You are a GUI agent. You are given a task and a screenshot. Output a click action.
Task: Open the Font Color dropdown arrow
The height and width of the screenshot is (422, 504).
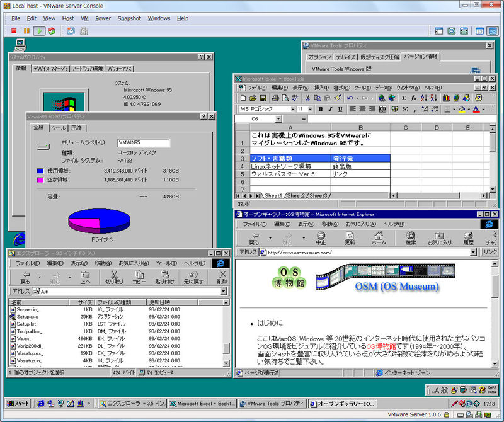[x=484, y=109]
